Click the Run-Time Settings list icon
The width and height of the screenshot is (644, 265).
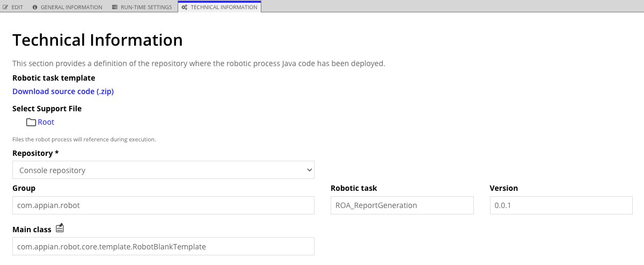[115, 8]
